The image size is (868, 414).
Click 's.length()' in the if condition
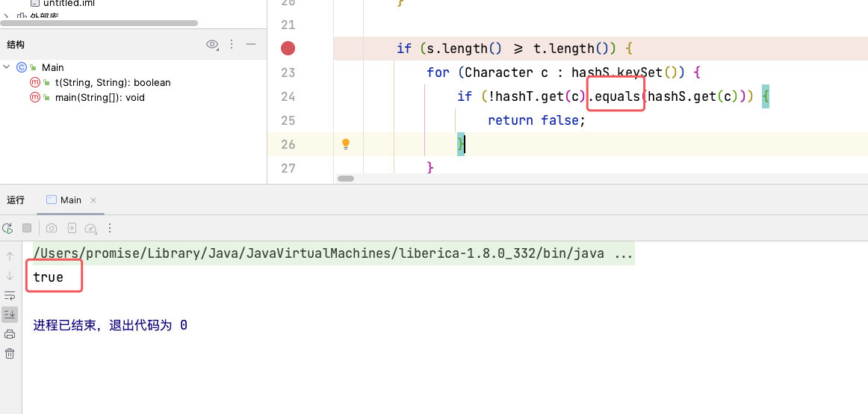(463, 49)
